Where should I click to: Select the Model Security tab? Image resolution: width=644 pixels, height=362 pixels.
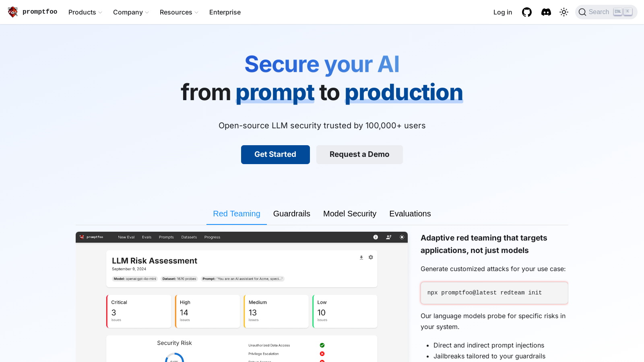[x=349, y=214]
